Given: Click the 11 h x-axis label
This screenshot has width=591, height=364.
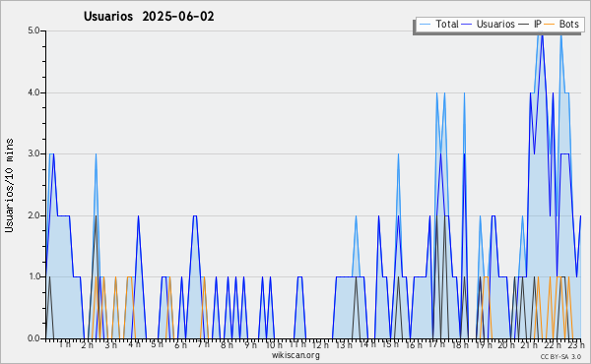Looking at the screenshot, I should tap(297, 344).
